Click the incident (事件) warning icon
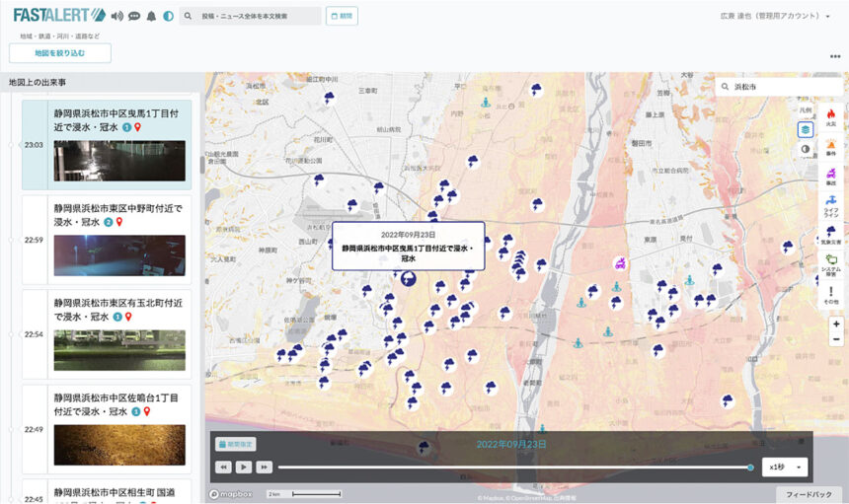The image size is (849, 504). (x=831, y=146)
